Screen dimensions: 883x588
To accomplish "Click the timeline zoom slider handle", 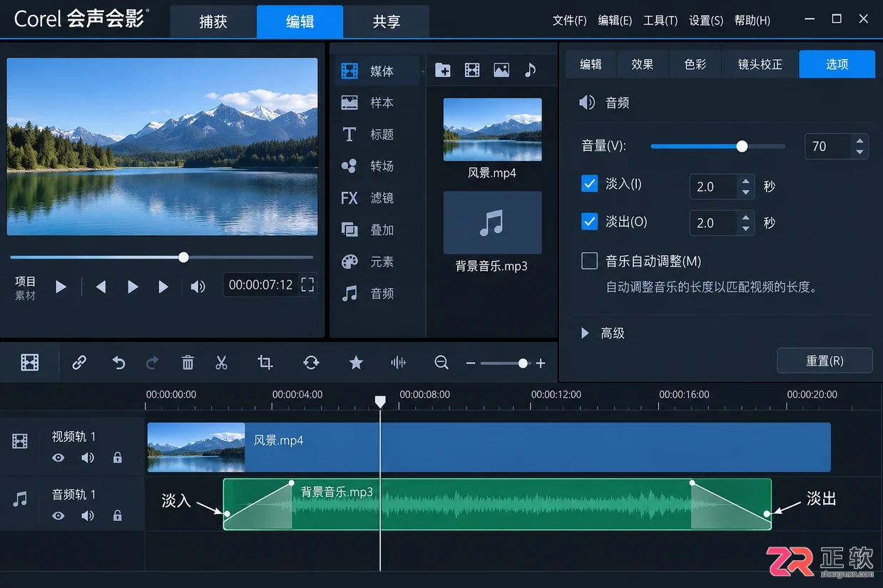I will tap(524, 363).
